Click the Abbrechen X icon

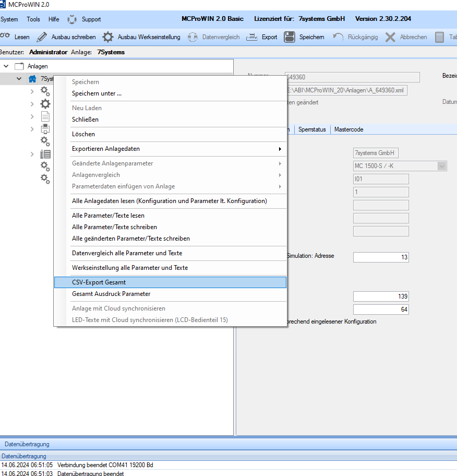[390, 37]
